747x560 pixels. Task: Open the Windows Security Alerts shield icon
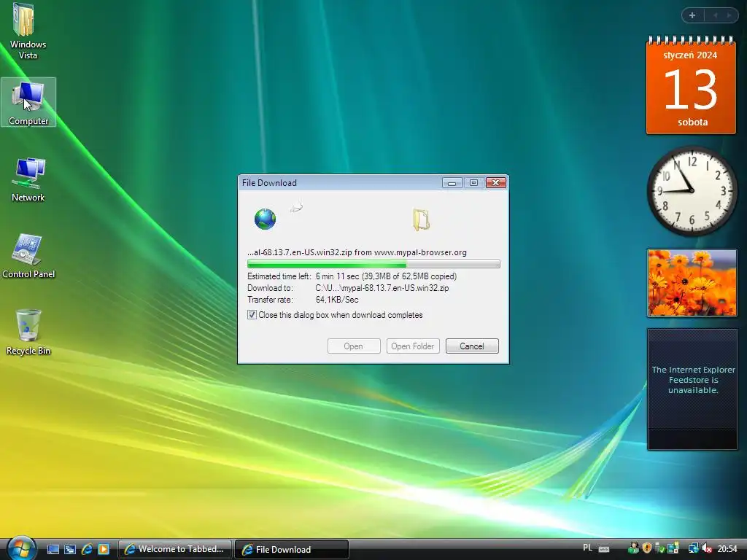647,548
